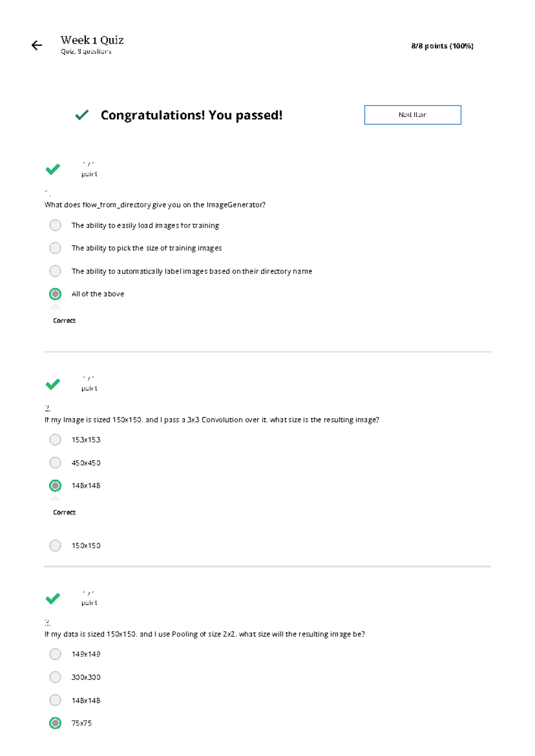Click the Quiz, 8 questions subtitle
The height and width of the screenshot is (756, 535).
86,51
